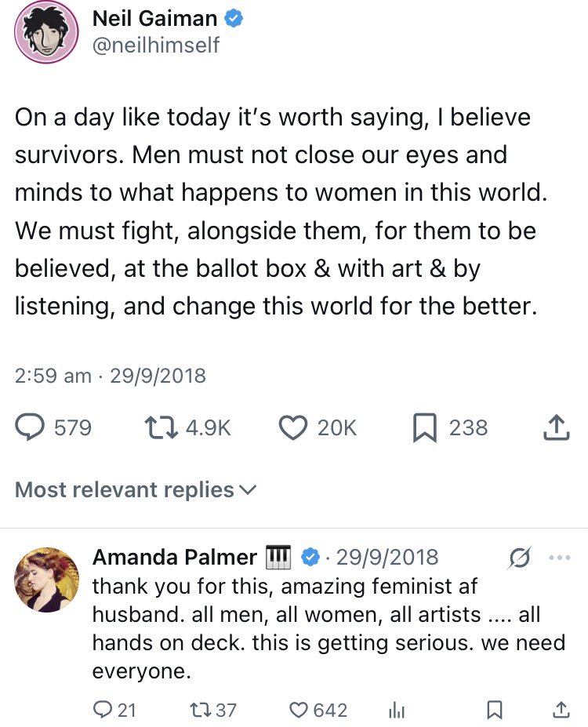Share Amanda Palmer's reply via upload icon
The height and width of the screenshot is (727, 588).
click(x=560, y=710)
